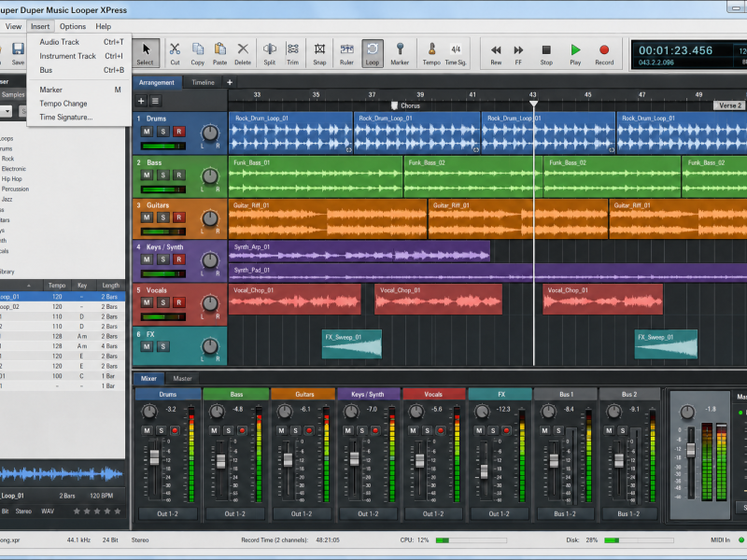Open the Options menu
This screenshot has height=560, width=747.
[73, 26]
